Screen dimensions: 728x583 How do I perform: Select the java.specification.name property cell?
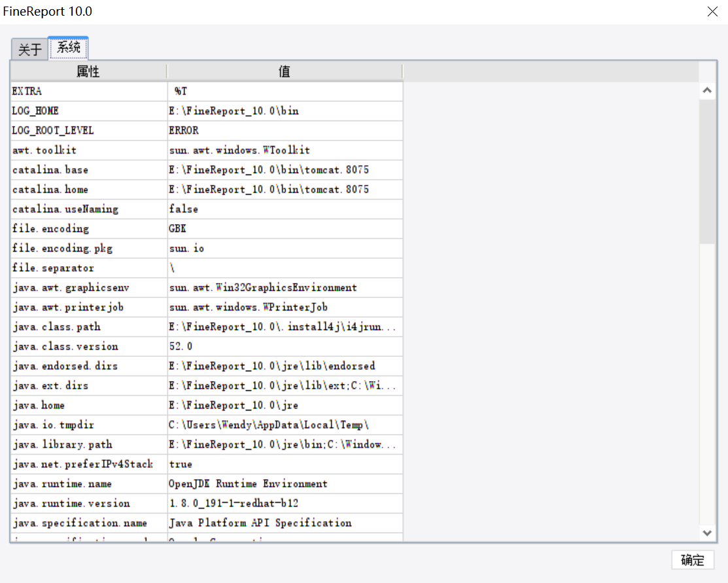[x=89, y=523]
